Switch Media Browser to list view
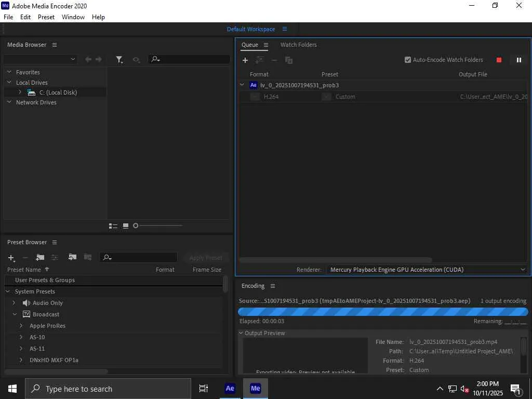Image resolution: width=532 pixels, height=399 pixels. tap(113, 226)
